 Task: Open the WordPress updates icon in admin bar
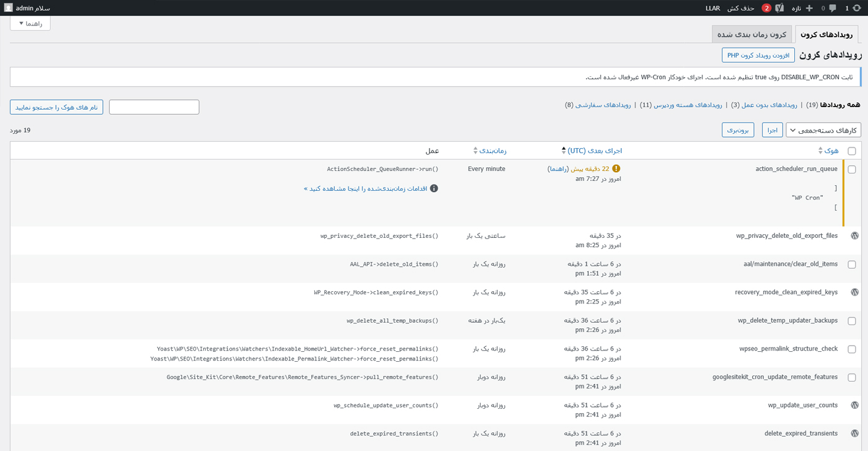(x=856, y=8)
